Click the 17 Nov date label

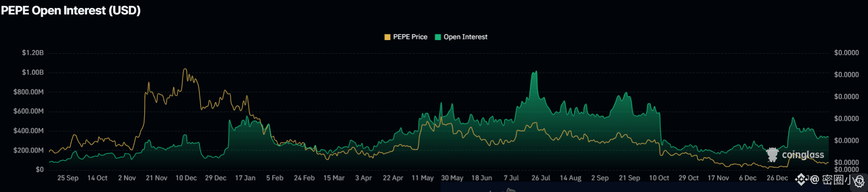[718, 178]
